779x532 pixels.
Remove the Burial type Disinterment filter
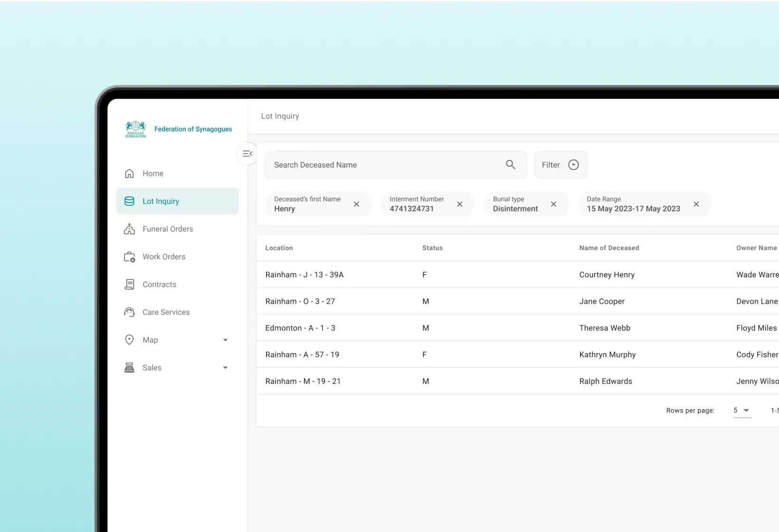tap(553, 204)
